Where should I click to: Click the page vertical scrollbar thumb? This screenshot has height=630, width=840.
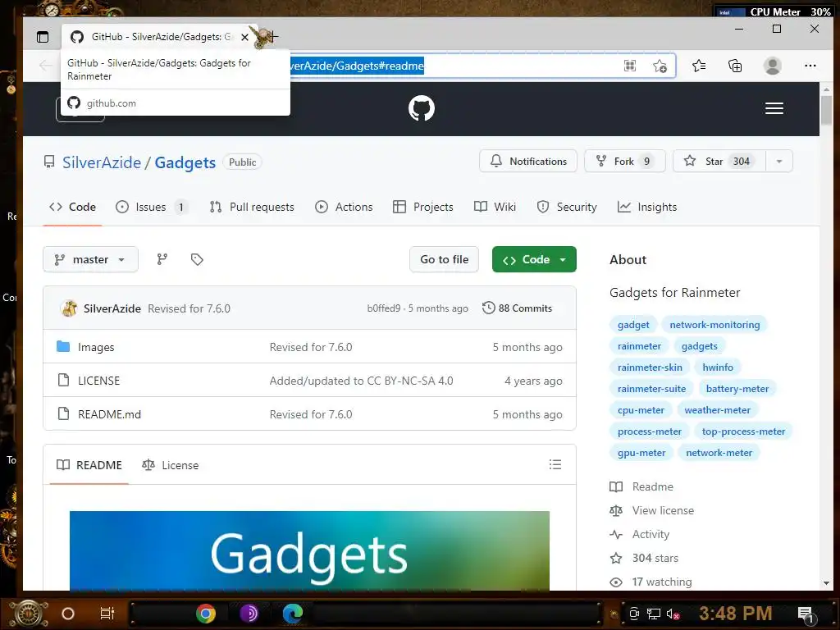826,109
